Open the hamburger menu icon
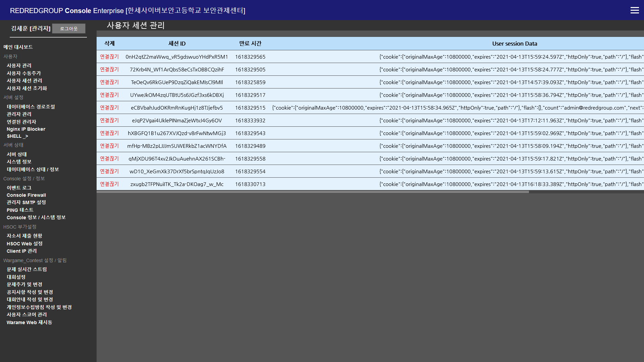The width and height of the screenshot is (644, 362). coord(634,10)
